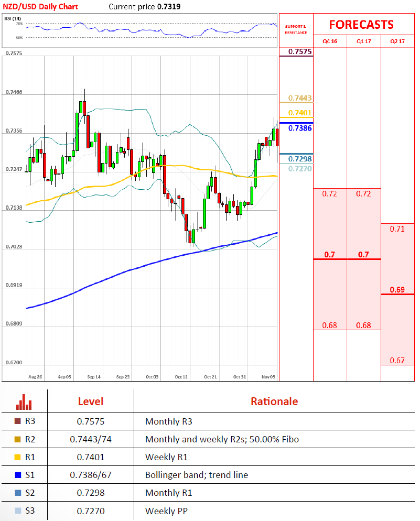The image size is (420, 521).
Task: Click the NZD/USD Daily Chart title
Action: pos(40,7)
